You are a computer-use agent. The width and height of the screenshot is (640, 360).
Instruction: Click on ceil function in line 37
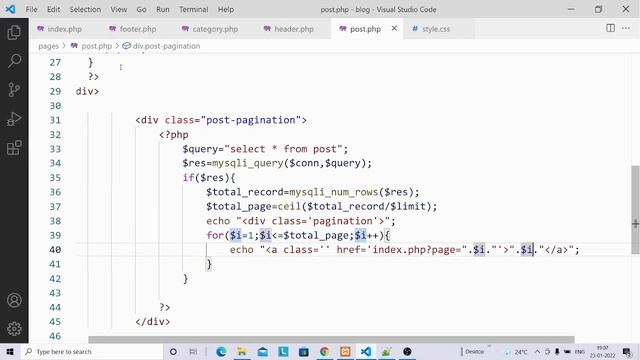(289, 207)
